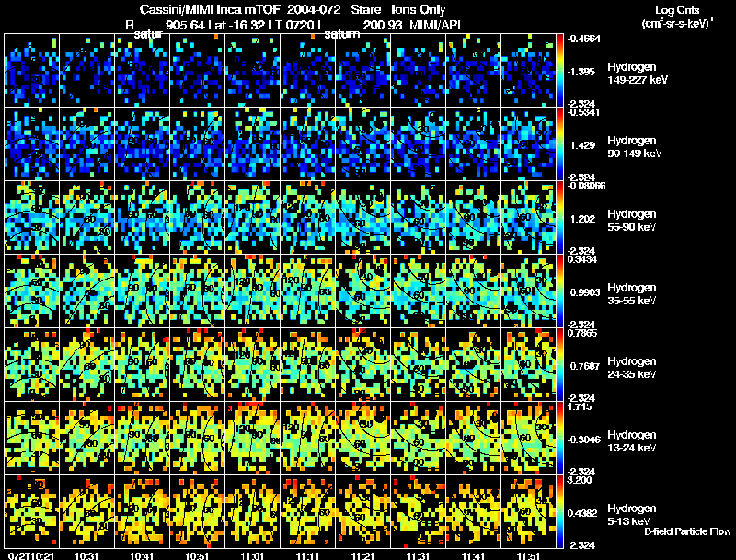
Task: Open the 13-24 keV panel at 11:11
Action: coord(308,438)
